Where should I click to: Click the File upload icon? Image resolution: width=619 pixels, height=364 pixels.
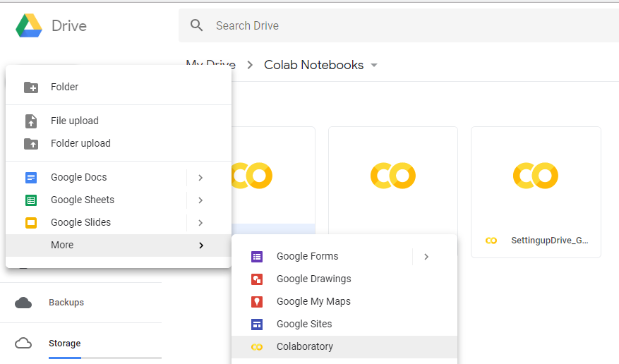[31, 121]
